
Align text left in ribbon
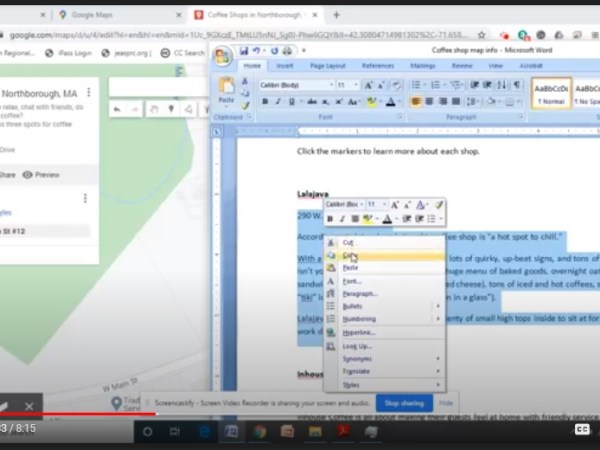pos(416,102)
